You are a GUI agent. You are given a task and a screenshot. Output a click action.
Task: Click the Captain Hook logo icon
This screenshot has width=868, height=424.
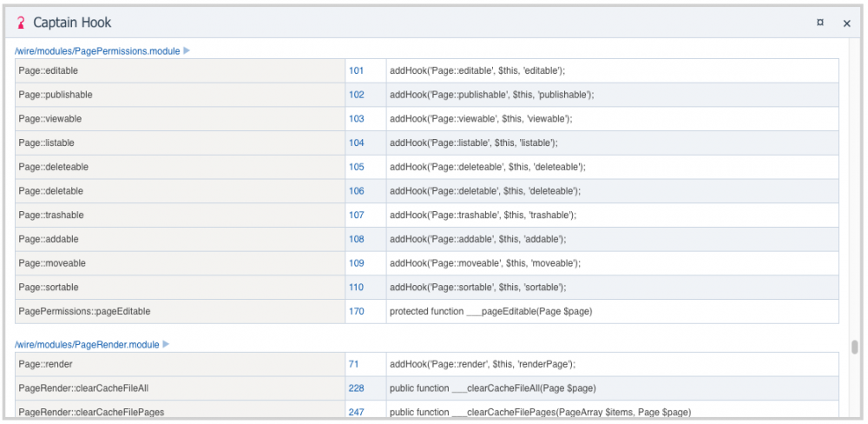click(21, 23)
